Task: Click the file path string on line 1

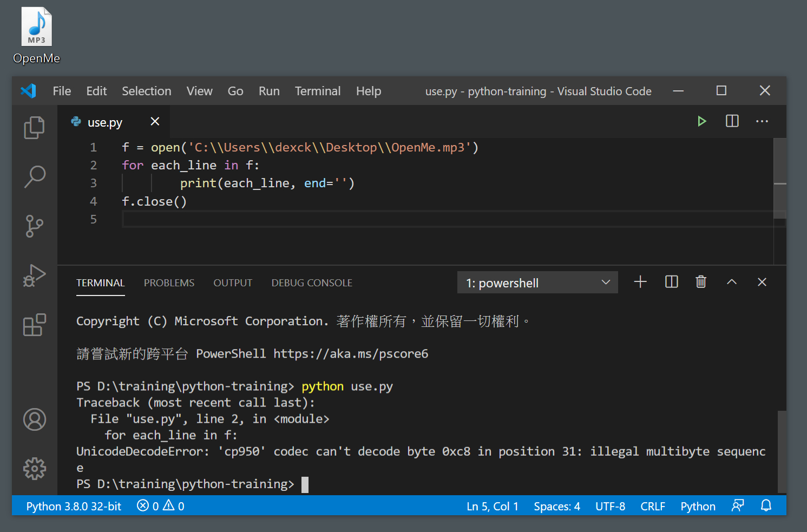Action: click(x=330, y=147)
